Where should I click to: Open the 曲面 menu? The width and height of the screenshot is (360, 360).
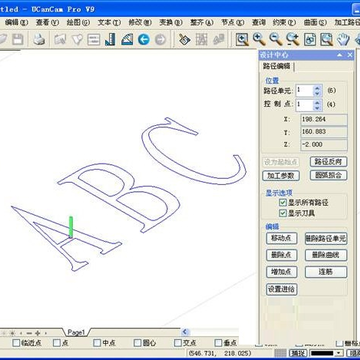click(315, 23)
